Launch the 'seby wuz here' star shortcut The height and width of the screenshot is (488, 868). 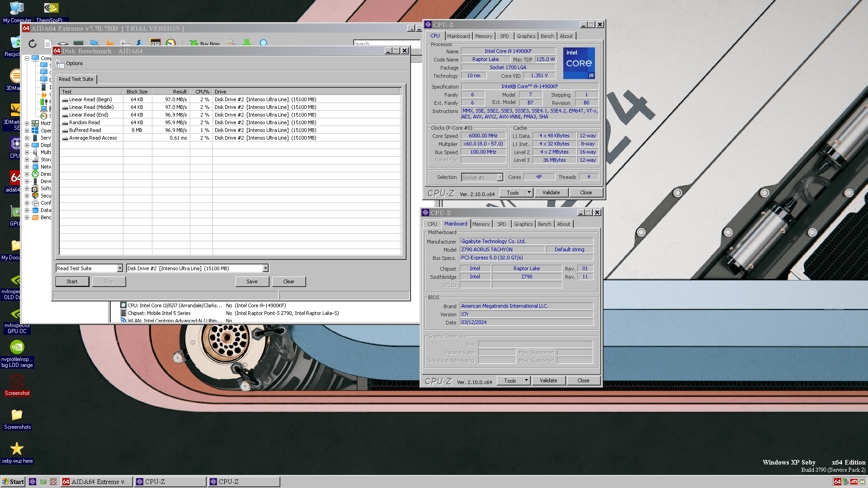pyautogui.click(x=17, y=449)
